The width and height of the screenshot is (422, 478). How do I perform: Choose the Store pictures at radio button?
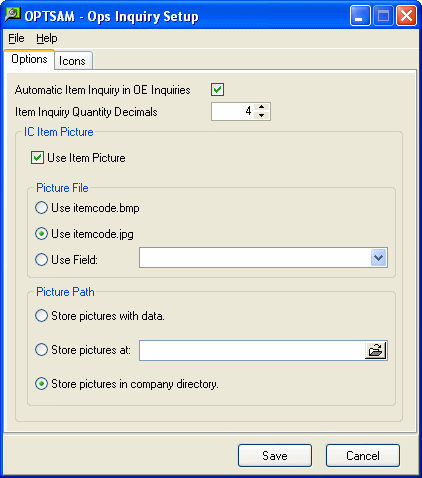coord(41,350)
